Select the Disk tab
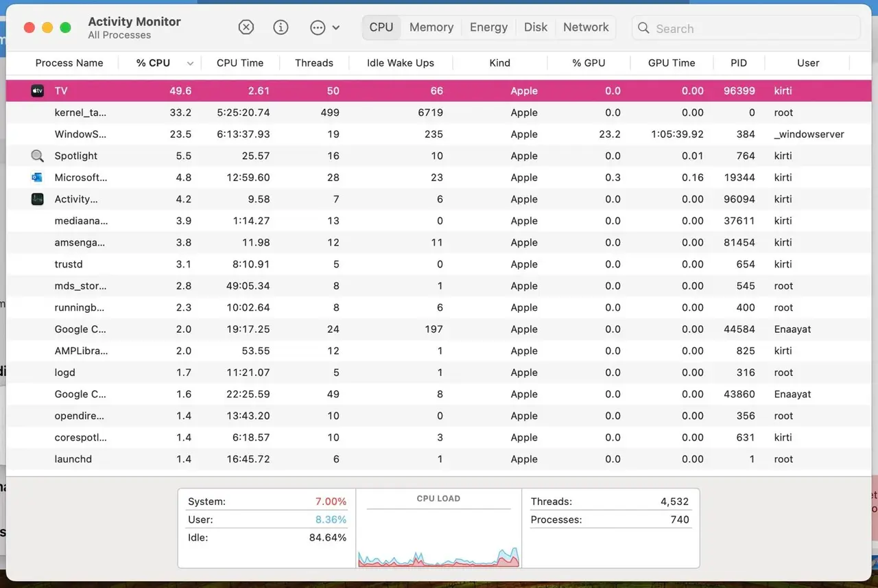Viewport: 878px width, 588px height. tap(536, 27)
